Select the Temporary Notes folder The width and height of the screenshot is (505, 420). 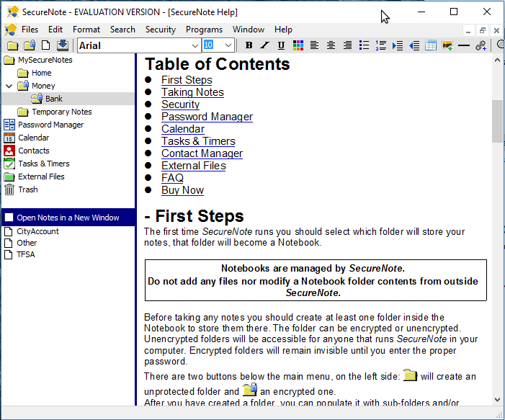coord(55,112)
